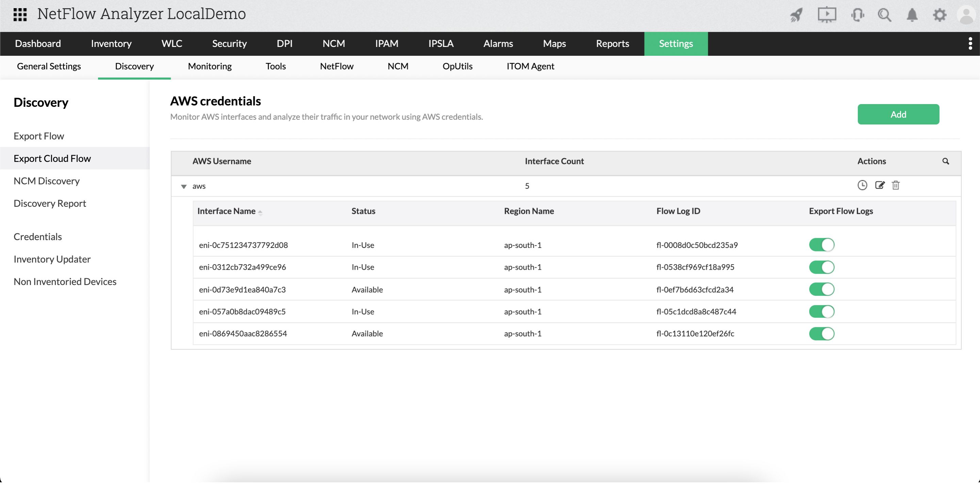
Task: Switch to the Monitoring settings tab
Action: click(x=210, y=67)
